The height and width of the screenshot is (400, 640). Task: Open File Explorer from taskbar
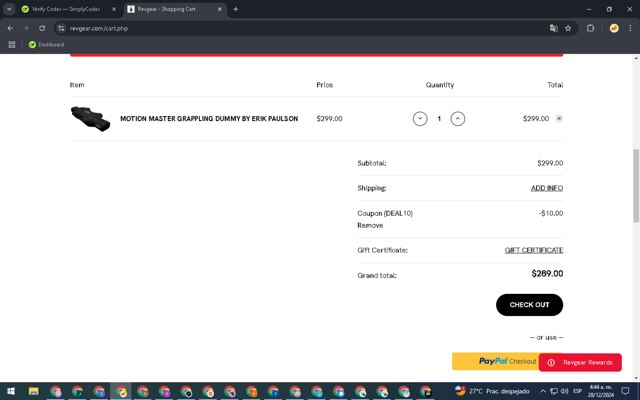[x=33, y=391]
